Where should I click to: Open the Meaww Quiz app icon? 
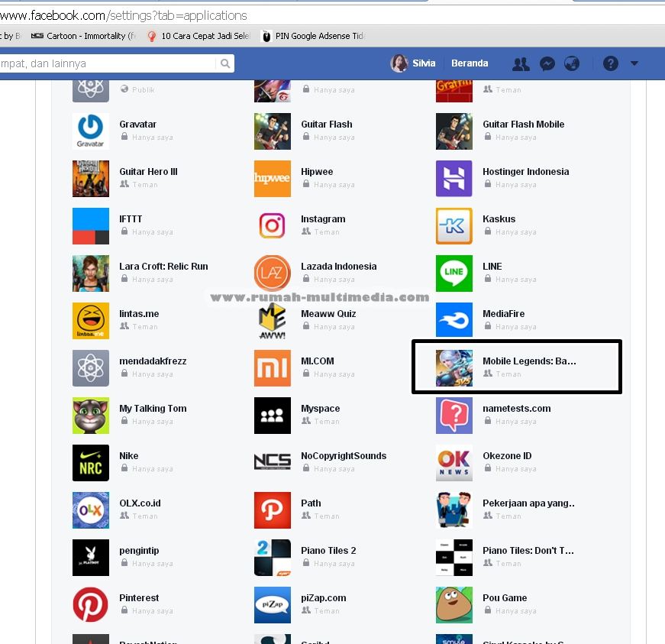[273, 321]
